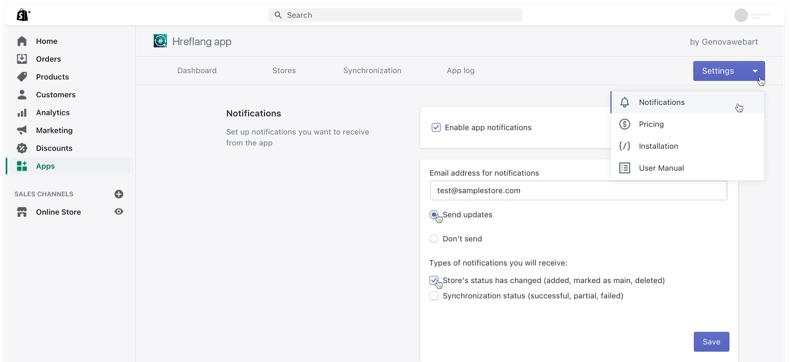Open the App log tab
This screenshot has height=362, width=790.
coord(460,70)
